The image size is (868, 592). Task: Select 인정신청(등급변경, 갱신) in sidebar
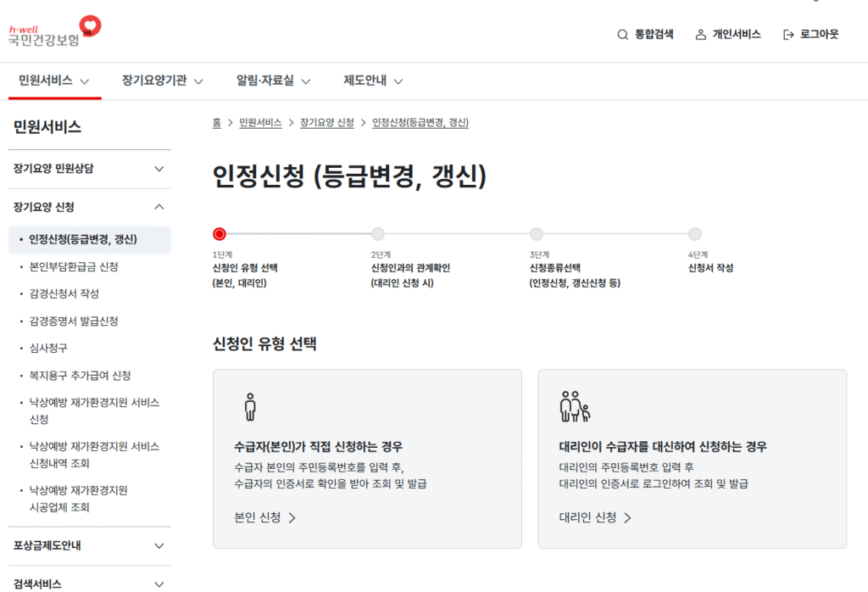(x=90, y=240)
